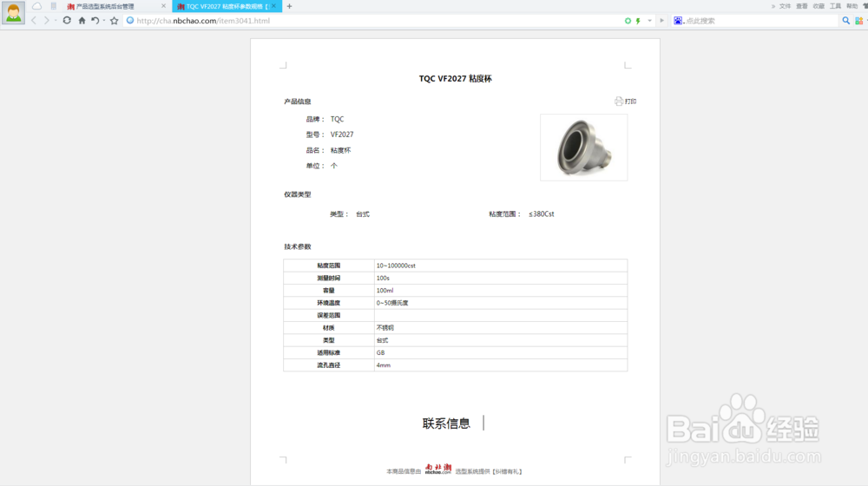
Task: Click the VF2027 model value
Action: [342, 135]
